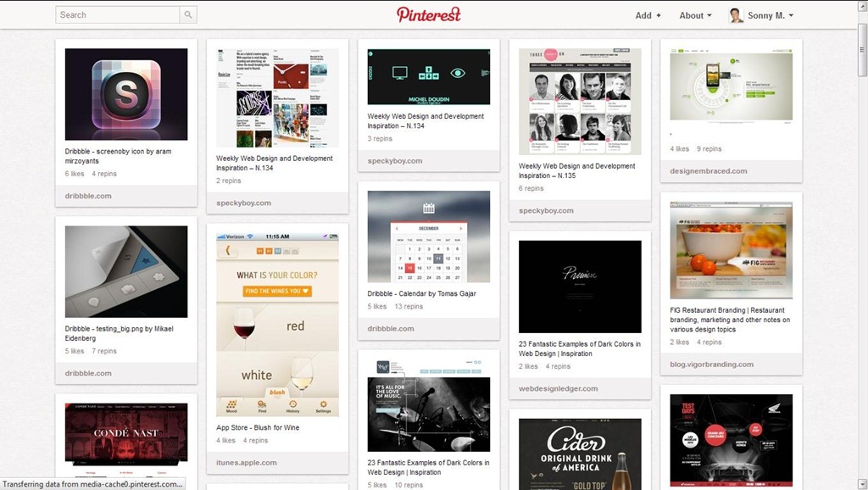Open the collage pin image with red clock
This screenshot has height=490, width=868.
coord(277,97)
